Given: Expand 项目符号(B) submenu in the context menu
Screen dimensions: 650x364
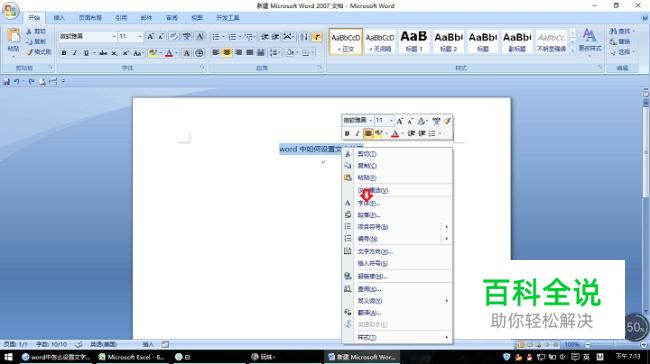Looking at the screenshot, I should [398, 227].
